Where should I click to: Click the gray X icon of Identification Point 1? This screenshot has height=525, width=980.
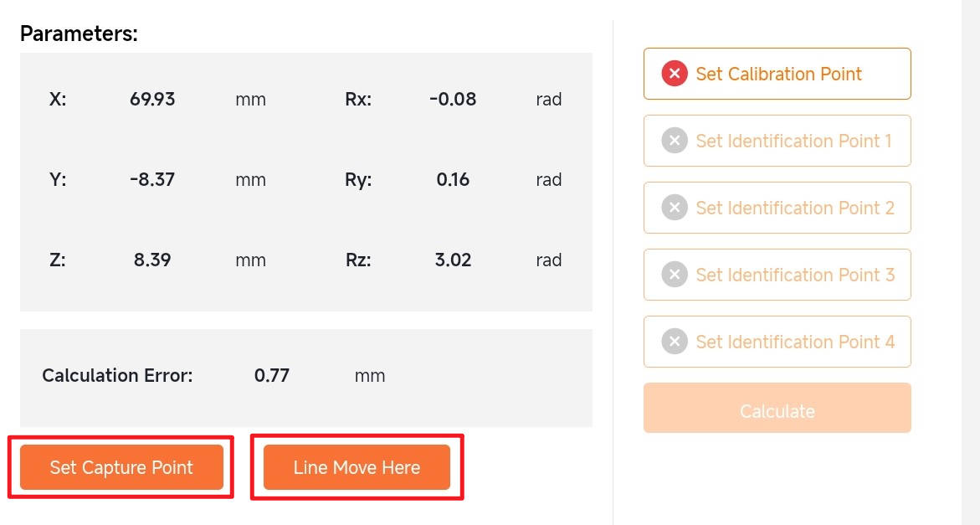(x=675, y=141)
